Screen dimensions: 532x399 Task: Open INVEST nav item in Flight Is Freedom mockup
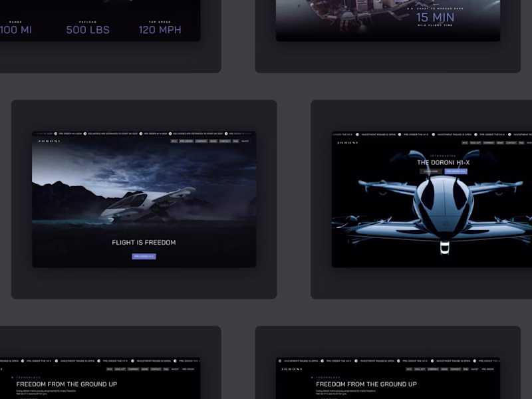(x=245, y=141)
